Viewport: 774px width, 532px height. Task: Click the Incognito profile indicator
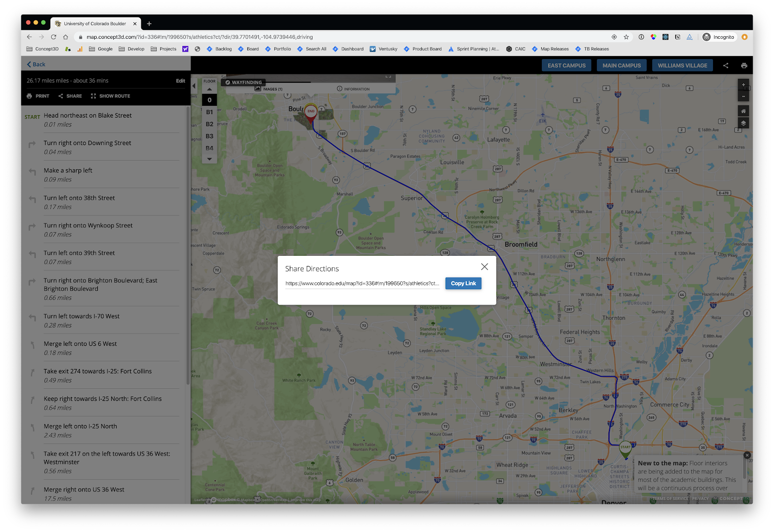[x=719, y=37]
